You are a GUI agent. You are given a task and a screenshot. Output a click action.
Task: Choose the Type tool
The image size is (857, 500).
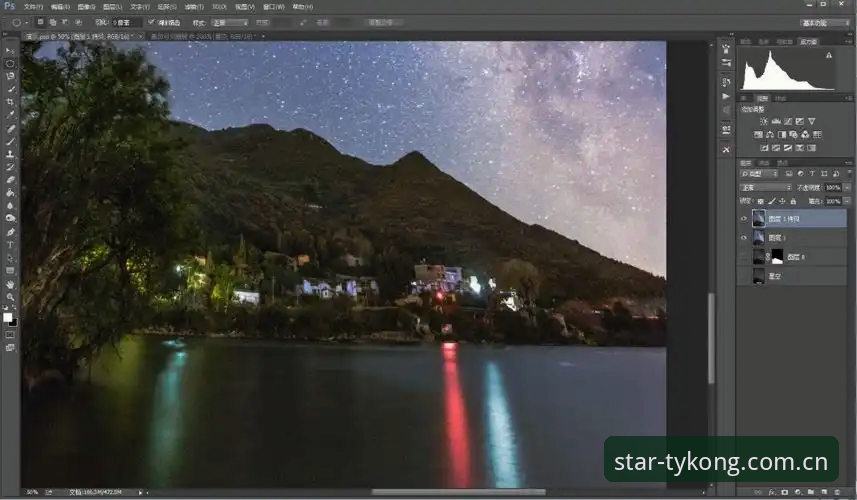10,245
